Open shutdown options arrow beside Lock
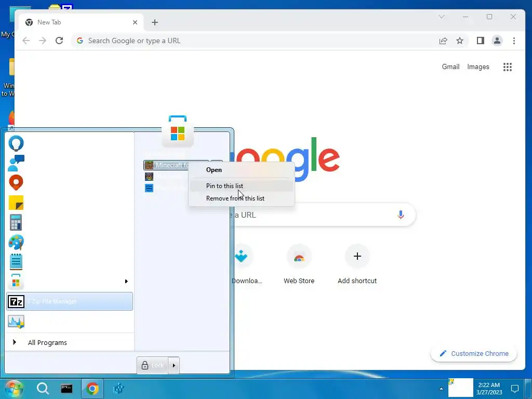This screenshot has width=532, height=399. 174,365
